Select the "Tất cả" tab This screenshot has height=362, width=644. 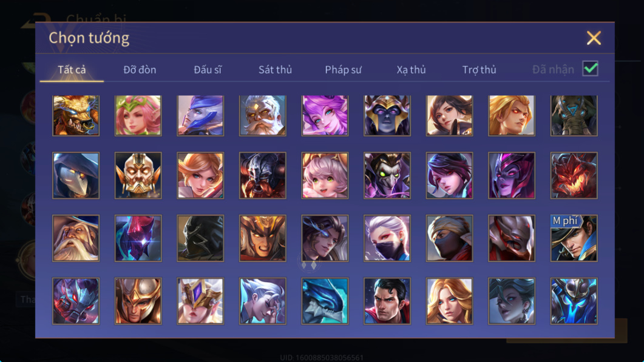(72, 70)
